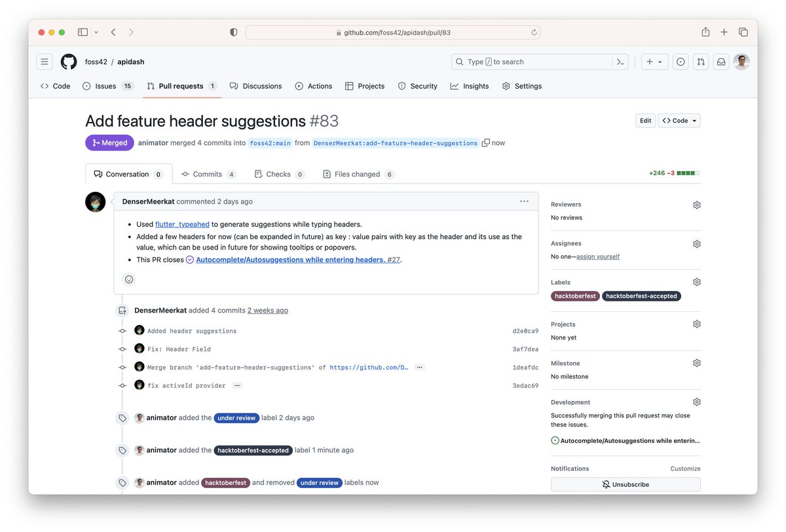Open the Discussions tab
786x532 pixels.
(255, 86)
